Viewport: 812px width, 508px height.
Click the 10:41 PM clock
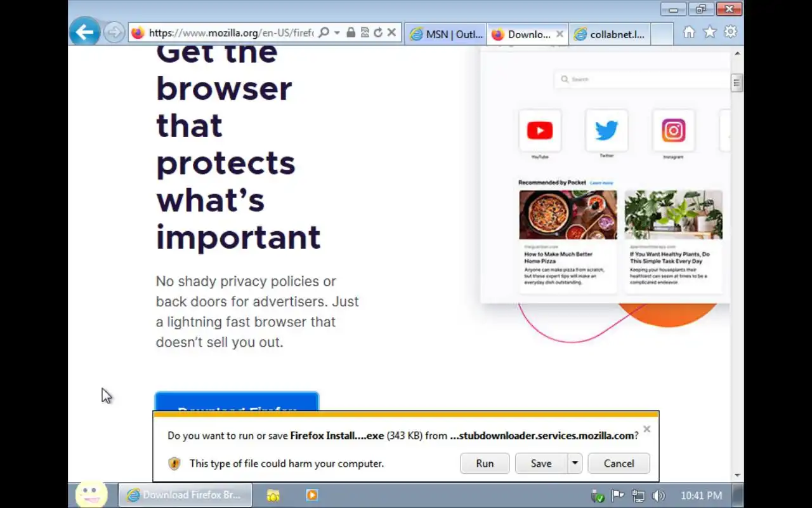pos(701,496)
